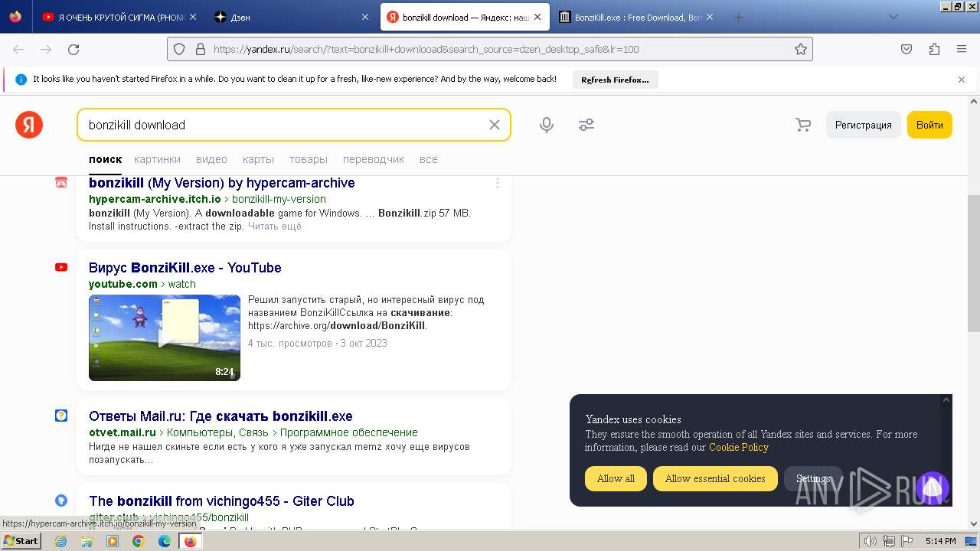Viewport: 980px width, 551px height.
Task: Open Firefox application hamburger menu
Action: tap(962, 49)
